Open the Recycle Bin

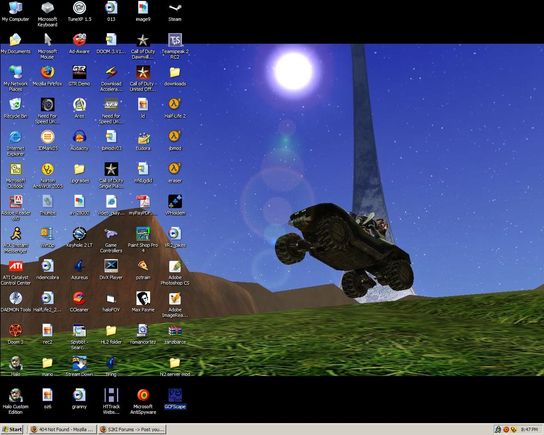(15, 108)
